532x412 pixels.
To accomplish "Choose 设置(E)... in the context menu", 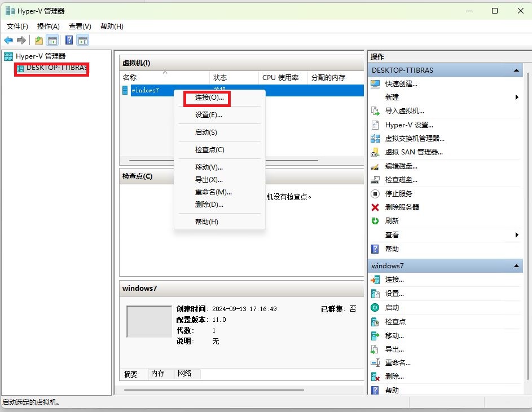I will coord(219,115).
